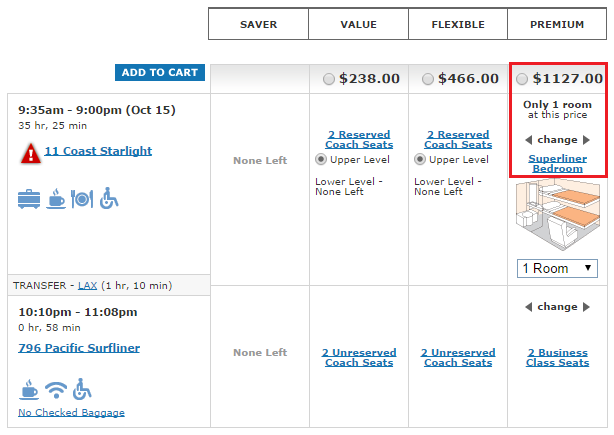Click Pacific Surfliner cafe cup icon
The height and width of the screenshot is (435, 614).
[29, 389]
